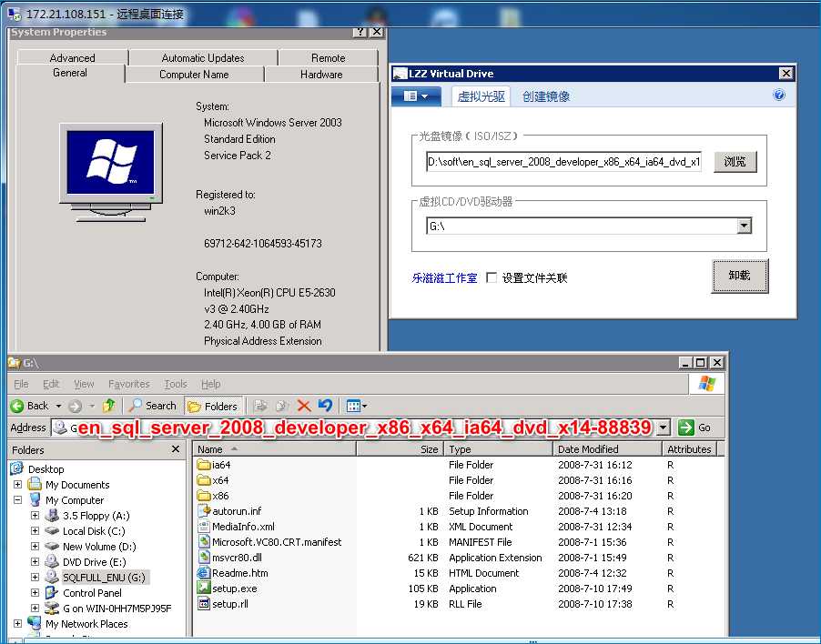The width and height of the screenshot is (821, 644).
Task: Open the address bar dropdown arrow
Action: tap(664, 428)
